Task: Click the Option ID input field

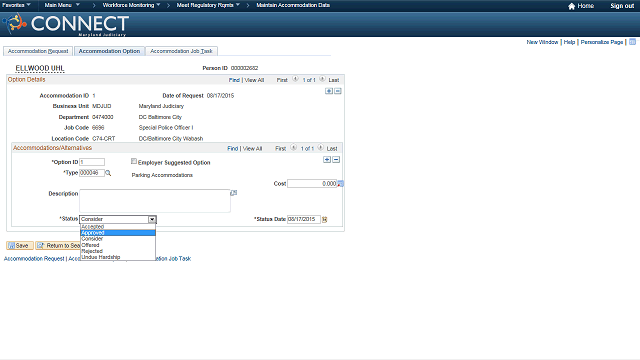Action: pyautogui.click(x=92, y=162)
